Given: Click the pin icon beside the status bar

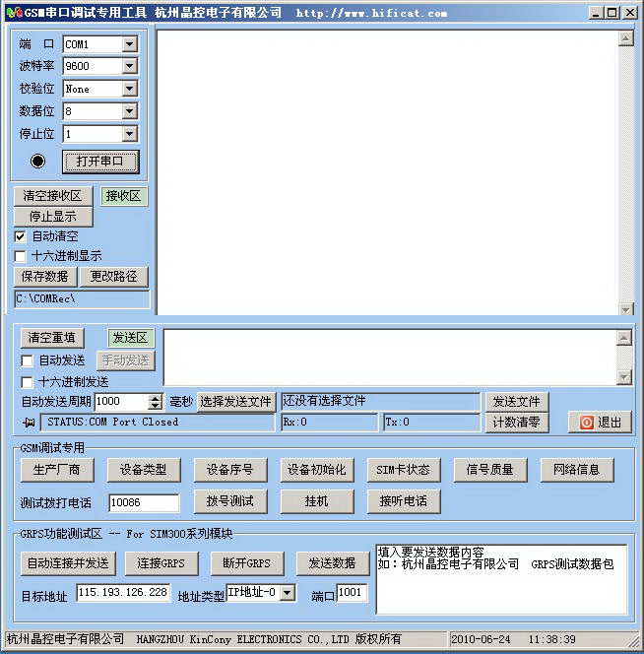Looking at the screenshot, I should click(27, 423).
